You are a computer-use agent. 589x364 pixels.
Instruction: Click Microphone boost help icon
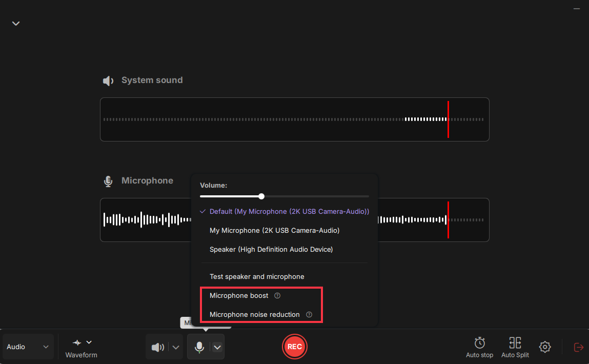coord(277,296)
